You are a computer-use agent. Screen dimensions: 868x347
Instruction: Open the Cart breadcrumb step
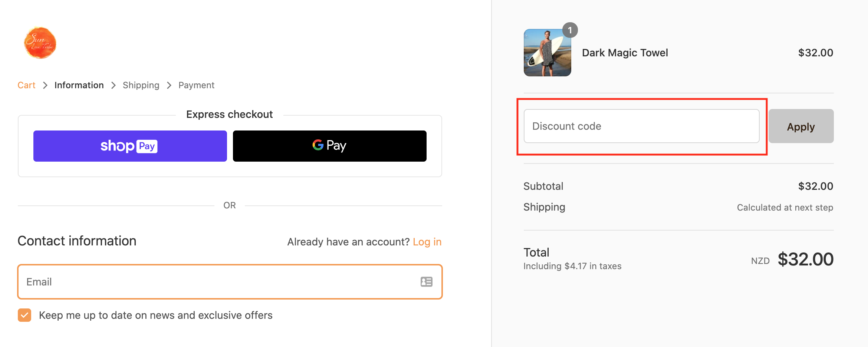click(26, 85)
